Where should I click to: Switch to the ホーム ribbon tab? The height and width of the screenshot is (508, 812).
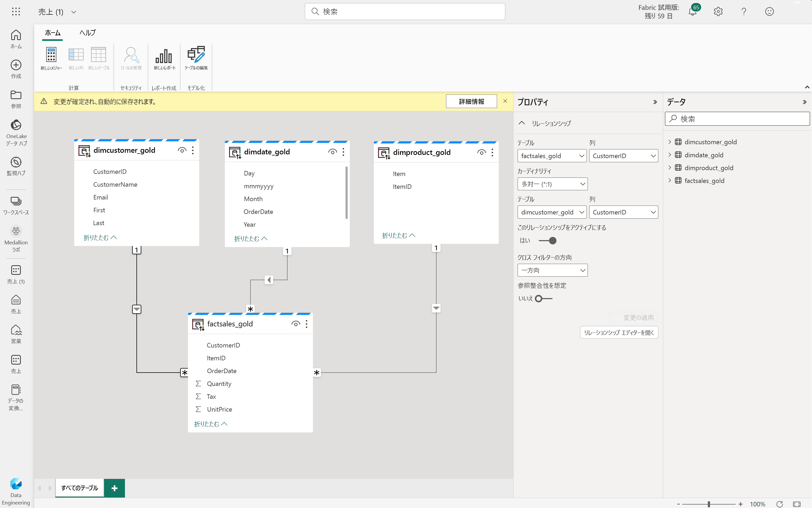(x=53, y=33)
